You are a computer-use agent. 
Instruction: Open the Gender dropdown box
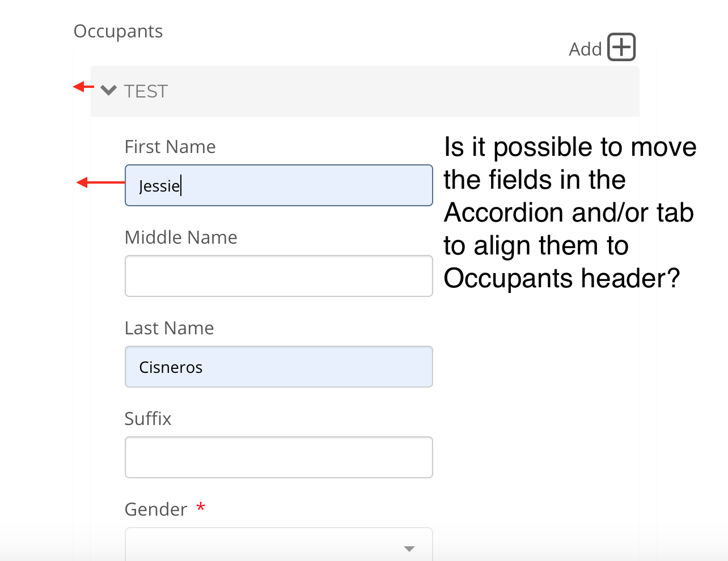[279, 545]
